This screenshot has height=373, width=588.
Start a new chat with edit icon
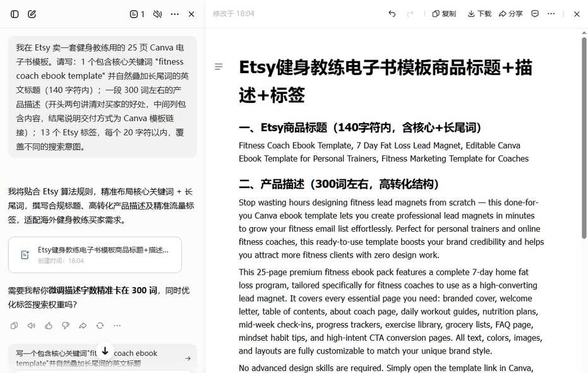[x=32, y=15]
